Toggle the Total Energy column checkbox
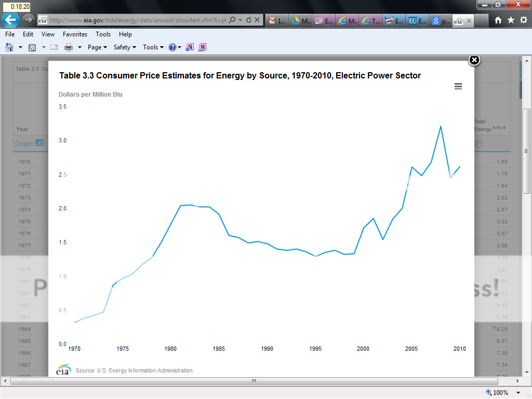 [x=478, y=143]
